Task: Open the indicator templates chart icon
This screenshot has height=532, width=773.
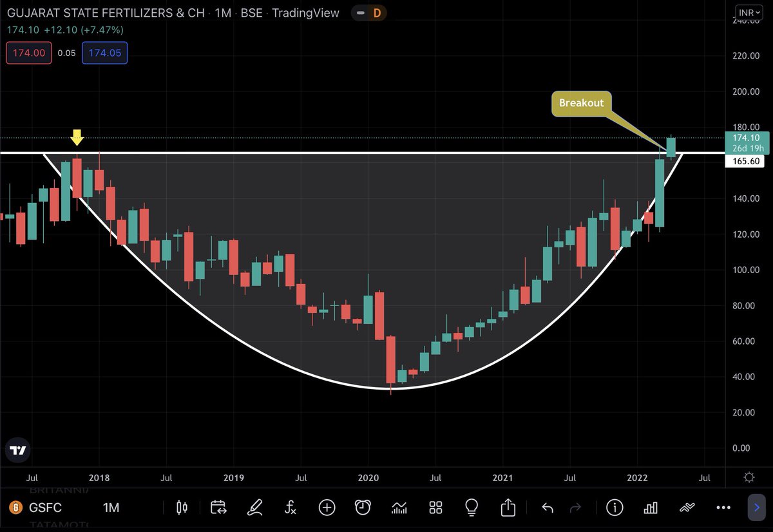Action: pyautogui.click(x=399, y=508)
